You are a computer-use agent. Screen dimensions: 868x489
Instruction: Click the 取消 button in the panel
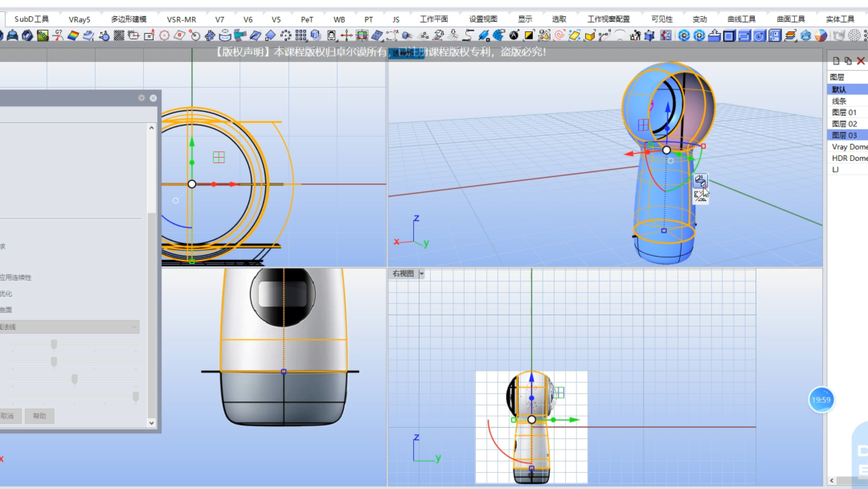click(8, 416)
